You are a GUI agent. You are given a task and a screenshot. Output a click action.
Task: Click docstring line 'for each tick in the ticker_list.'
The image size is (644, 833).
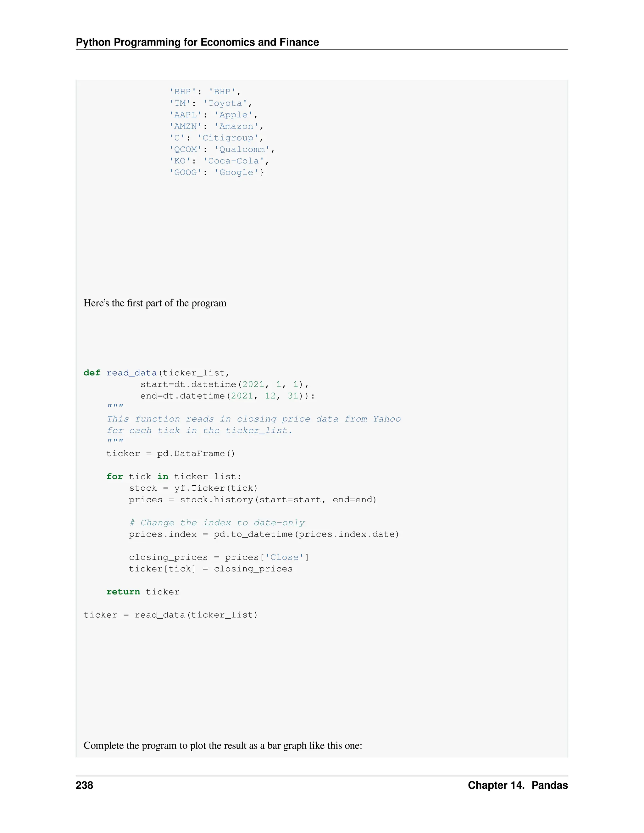pos(200,431)
